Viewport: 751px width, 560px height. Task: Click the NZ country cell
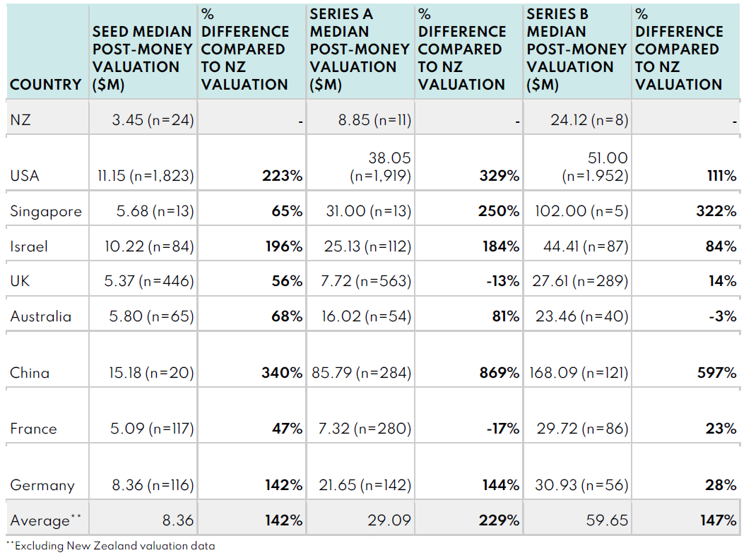[20, 120]
